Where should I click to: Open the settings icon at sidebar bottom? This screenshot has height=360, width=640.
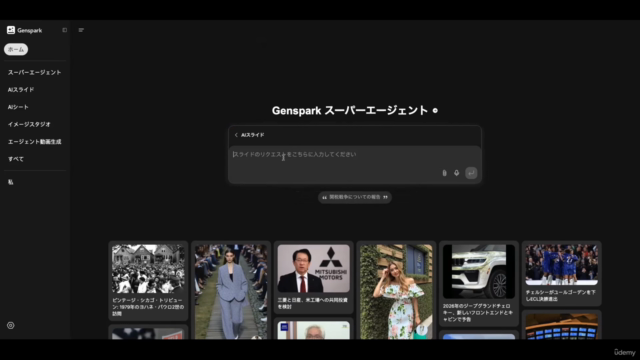pos(11,325)
